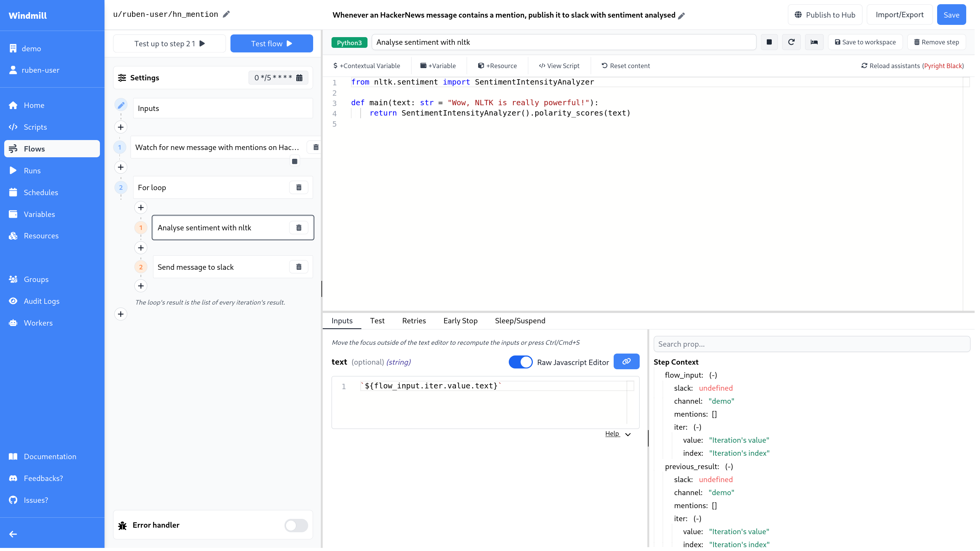Click the Test flow button
Viewport: 980px width, 551px height.
point(271,44)
